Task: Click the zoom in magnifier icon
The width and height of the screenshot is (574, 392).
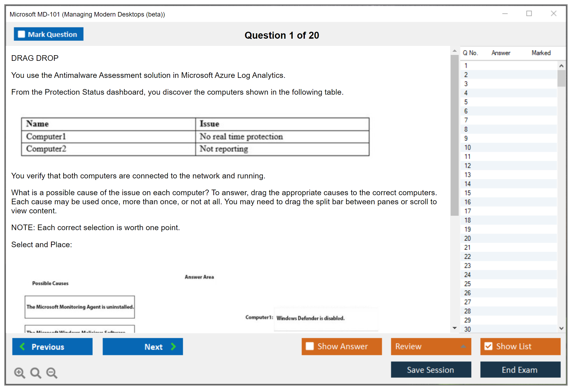Action: (x=19, y=373)
